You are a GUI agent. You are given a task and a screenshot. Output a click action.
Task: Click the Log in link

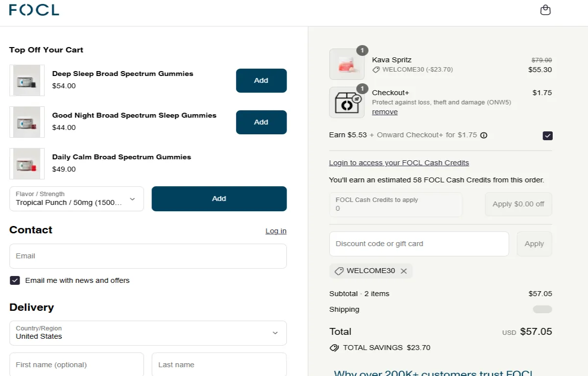pyautogui.click(x=276, y=231)
